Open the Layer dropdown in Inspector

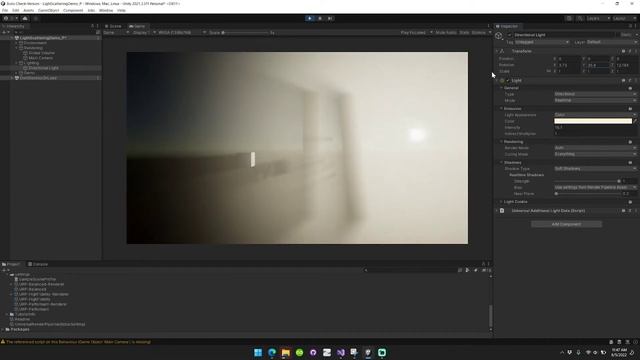coord(612,42)
